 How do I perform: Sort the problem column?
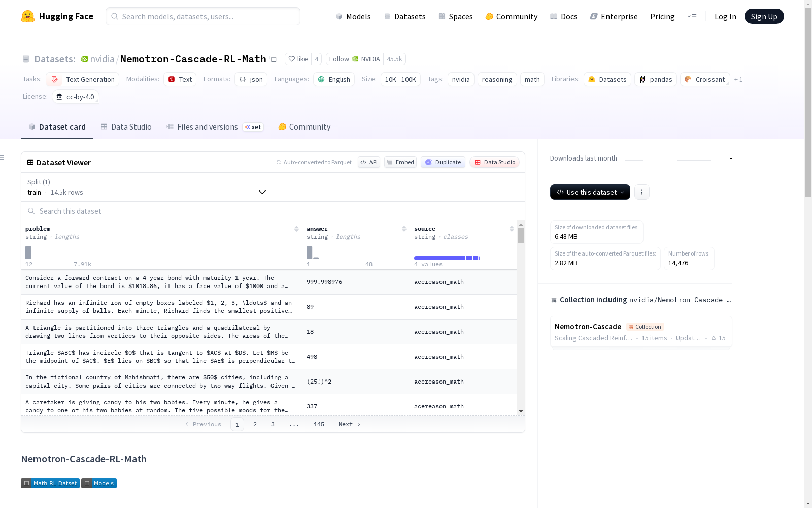(x=296, y=229)
